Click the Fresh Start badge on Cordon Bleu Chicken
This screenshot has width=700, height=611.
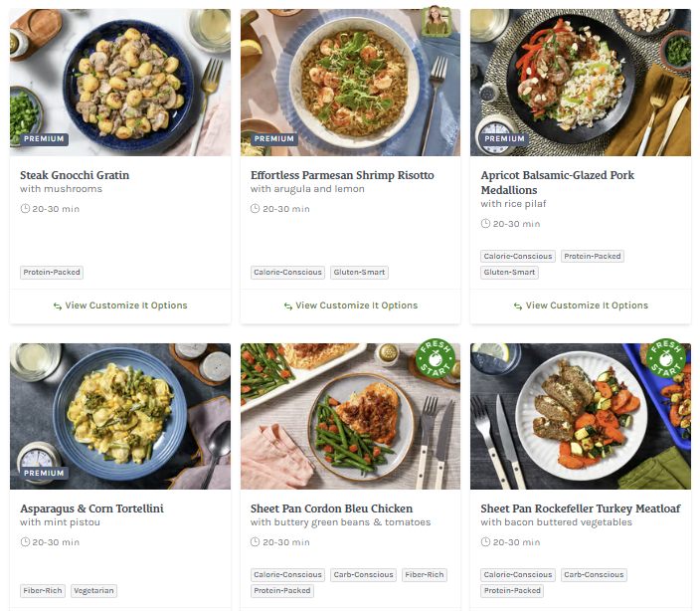pyautogui.click(x=436, y=358)
